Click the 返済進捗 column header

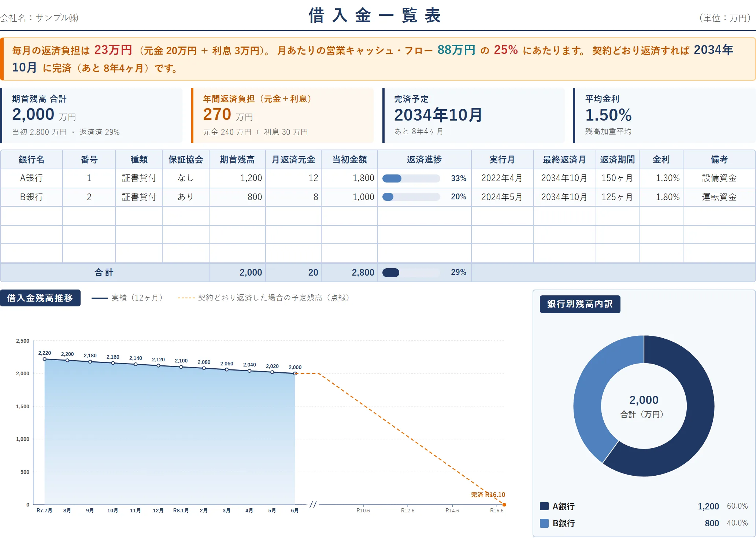click(x=424, y=159)
